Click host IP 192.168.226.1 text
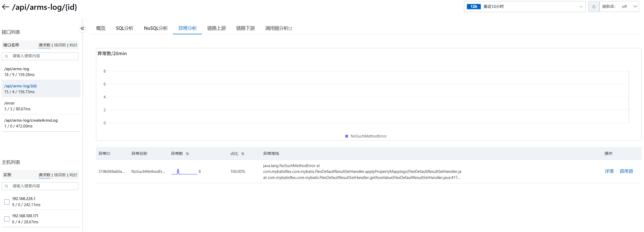Image resolution: width=644 pixels, height=232 pixels. (x=23, y=199)
